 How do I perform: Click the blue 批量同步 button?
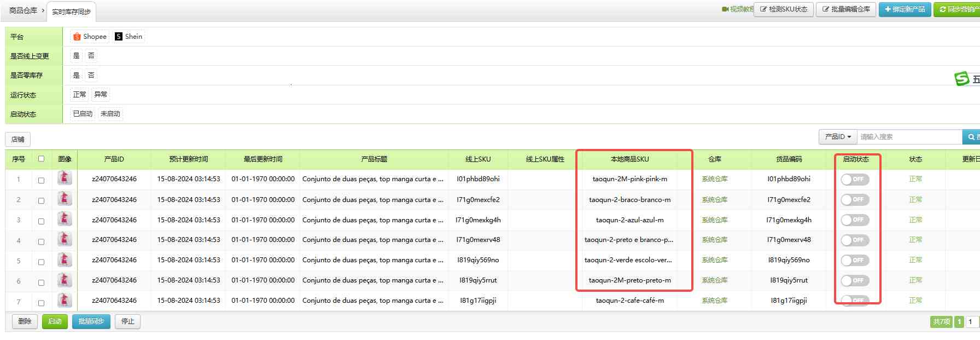(91, 321)
